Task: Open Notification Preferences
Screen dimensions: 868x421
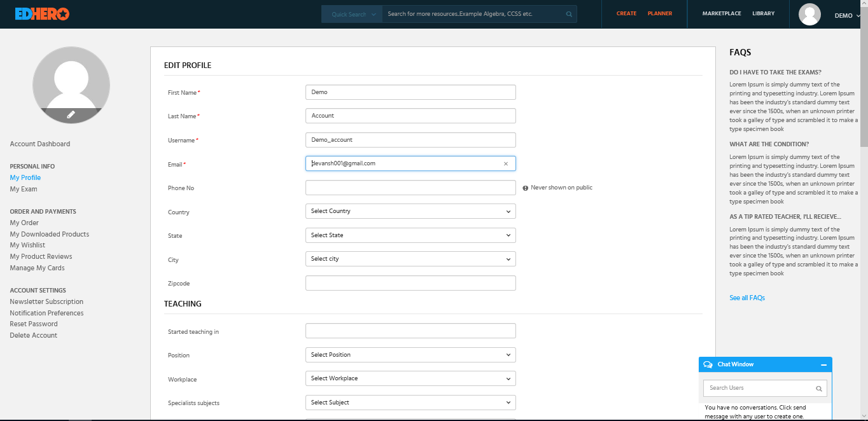Action: (x=46, y=314)
